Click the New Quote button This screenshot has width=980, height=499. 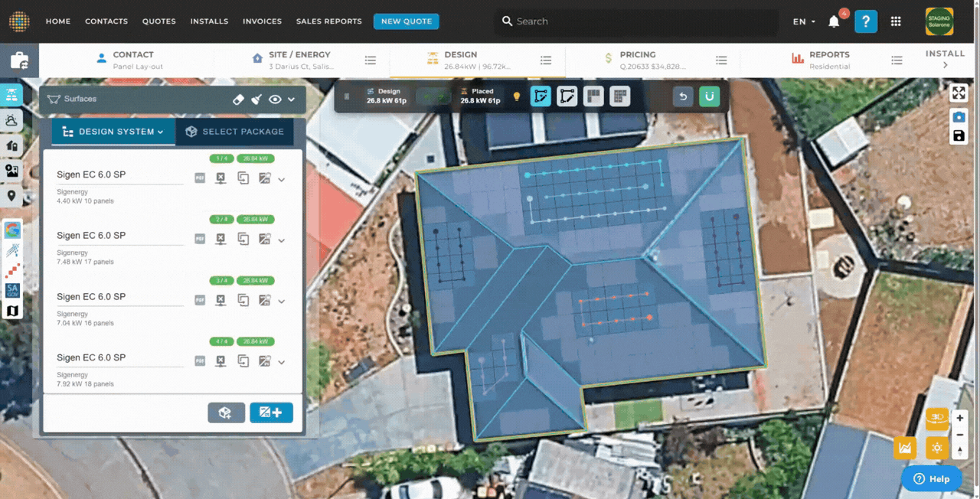406,21
